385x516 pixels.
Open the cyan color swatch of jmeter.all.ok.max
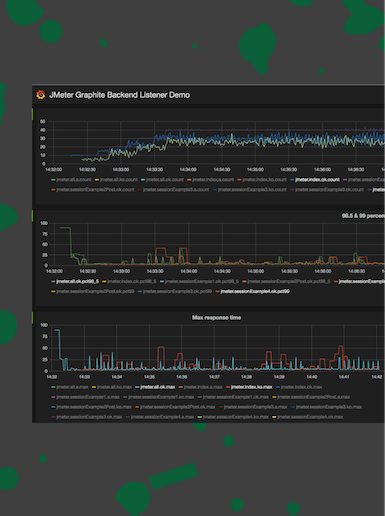(x=137, y=387)
